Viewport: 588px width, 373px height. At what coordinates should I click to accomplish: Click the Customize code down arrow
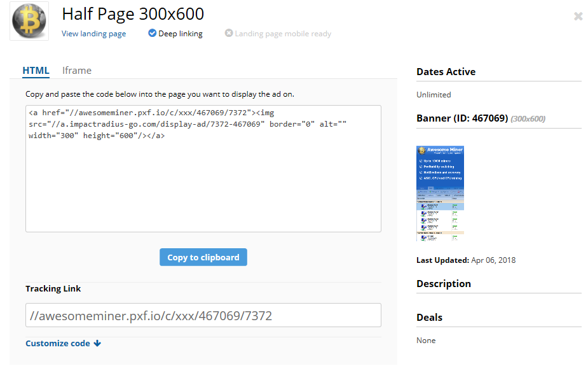tap(97, 343)
